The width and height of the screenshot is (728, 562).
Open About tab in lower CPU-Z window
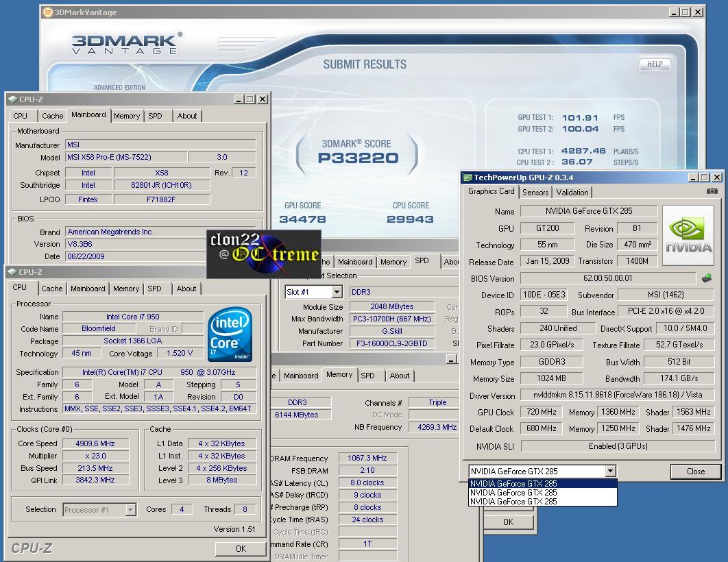click(x=186, y=289)
